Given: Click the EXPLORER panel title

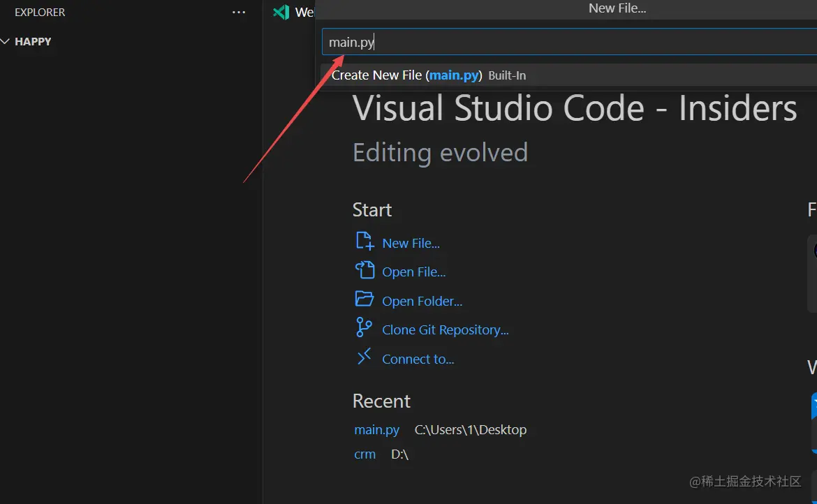Looking at the screenshot, I should pos(40,12).
